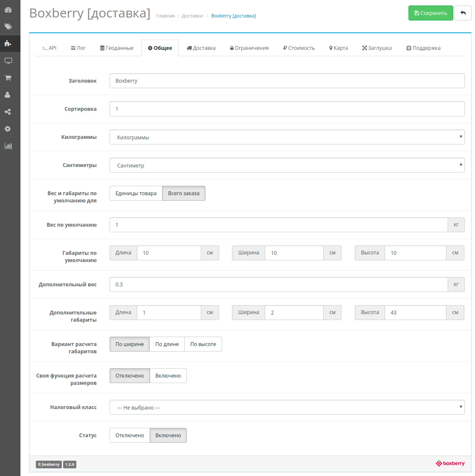
Task: Open the reports chart sidebar icon
Action: (x=8, y=146)
